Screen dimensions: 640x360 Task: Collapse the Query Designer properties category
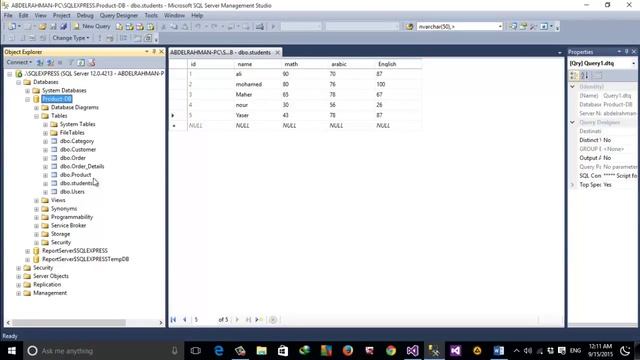[572, 122]
